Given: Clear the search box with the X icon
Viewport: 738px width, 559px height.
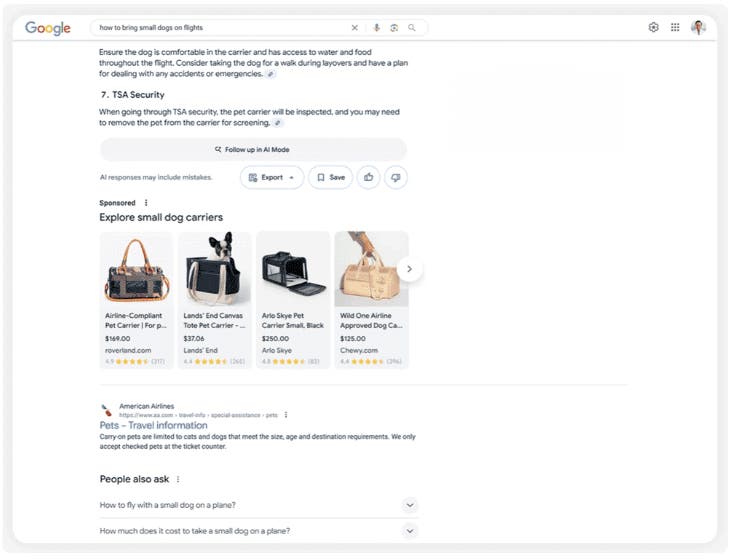Looking at the screenshot, I should [x=354, y=28].
